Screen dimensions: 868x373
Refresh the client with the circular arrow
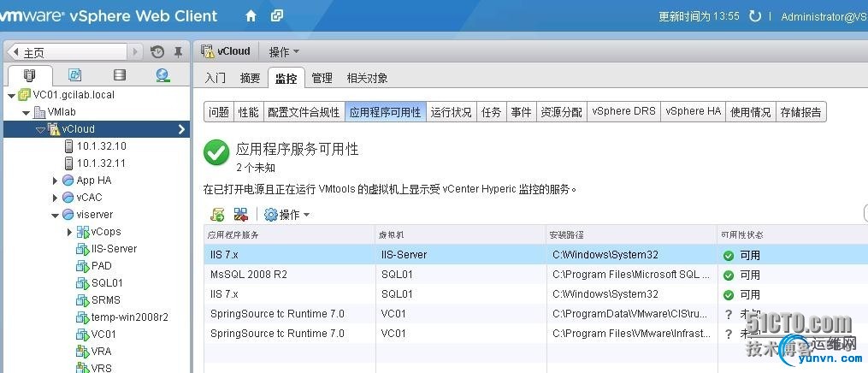(x=755, y=16)
